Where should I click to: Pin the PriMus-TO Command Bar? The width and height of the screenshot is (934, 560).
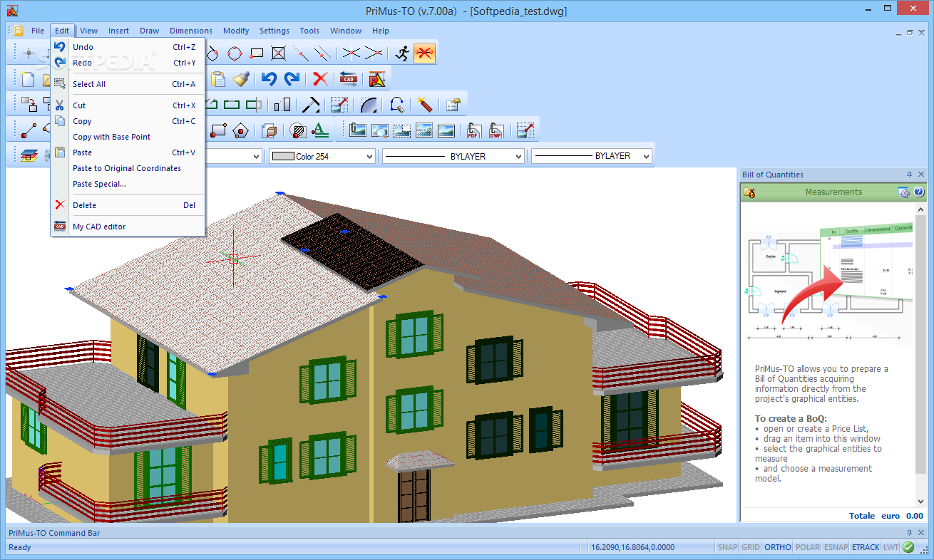pos(909,533)
